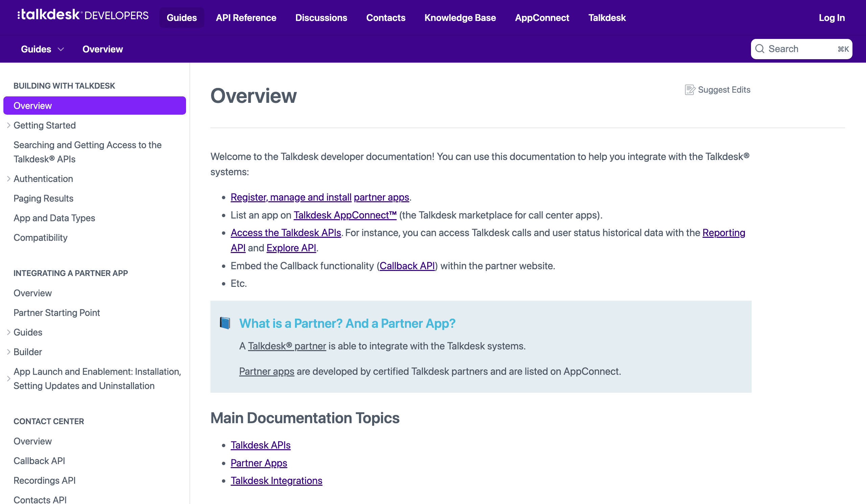Image resolution: width=866 pixels, height=504 pixels.
Task: Expand the Guides sidebar section chevron
Action: (8, 332)
